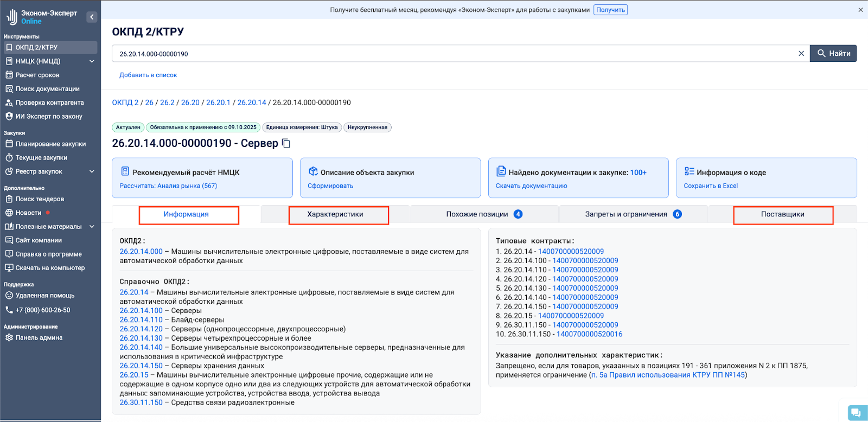Open ОКПД2 code 26.20.14.000 link
Screen dimensions: 868x422
click(x=141, y=252)
